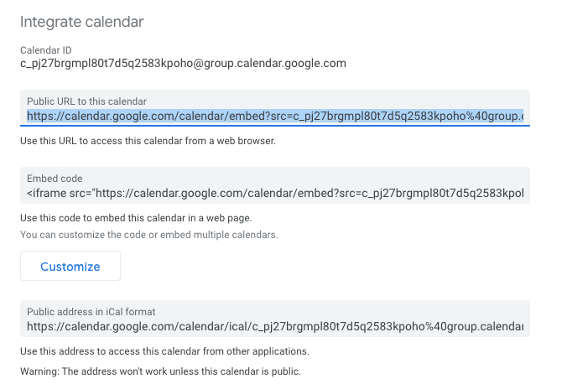Viewport: 588px width, 384px height.
Task: Click 'Use this address to access' helper text
Action: pos(164,351)
